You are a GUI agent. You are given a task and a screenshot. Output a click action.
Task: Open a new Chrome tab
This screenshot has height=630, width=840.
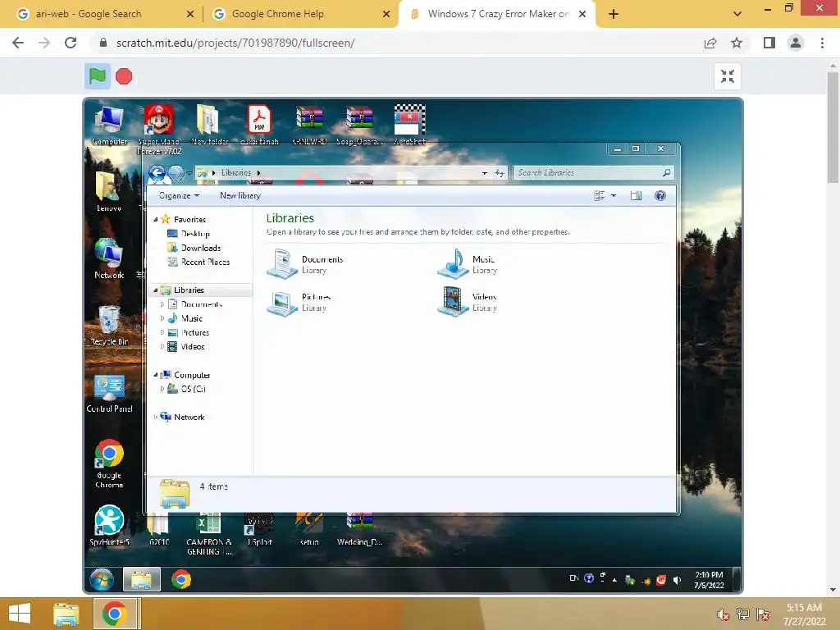(x=614, y=14)
